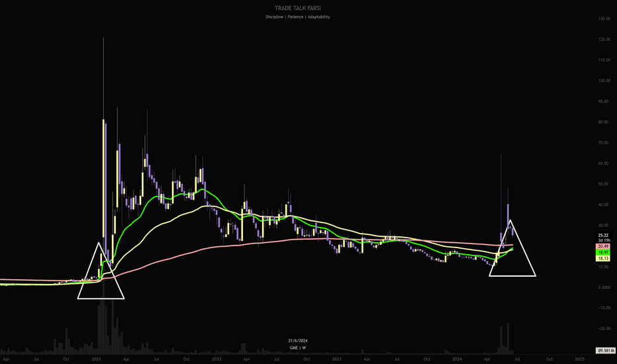617x364 pixels.
Task: Click the 21/6/2024 date label
Action: [297, 341]
